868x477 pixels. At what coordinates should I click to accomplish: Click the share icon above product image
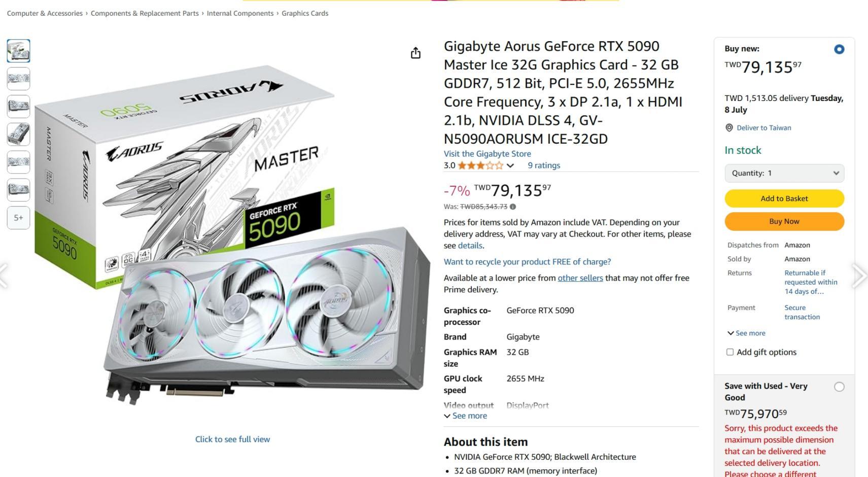click(415, 53)
